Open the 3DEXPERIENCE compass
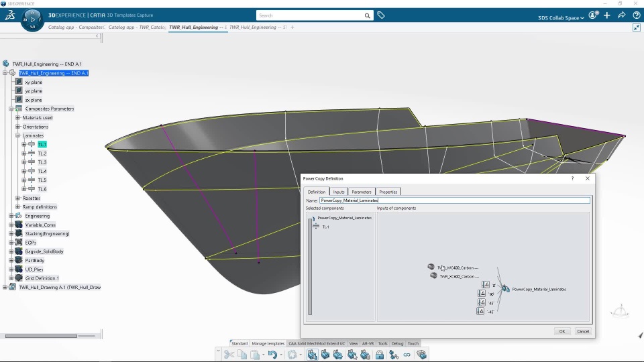 [32, 19]
